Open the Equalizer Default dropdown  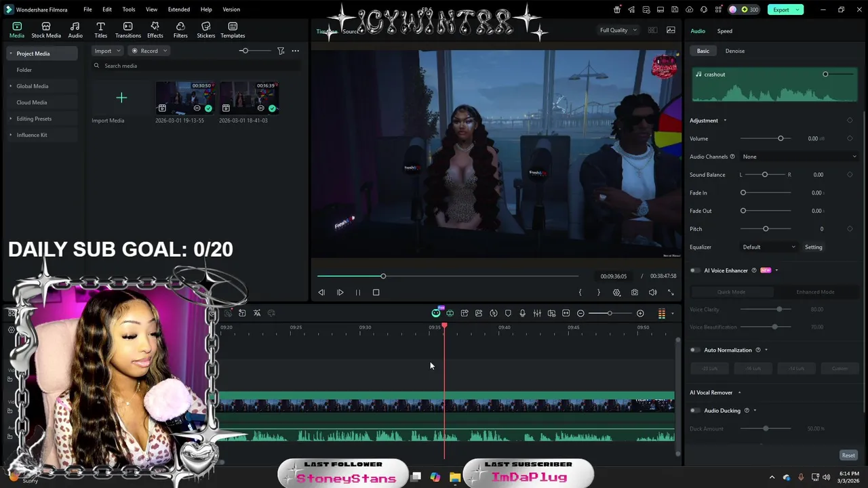click(x=768, y=247)
